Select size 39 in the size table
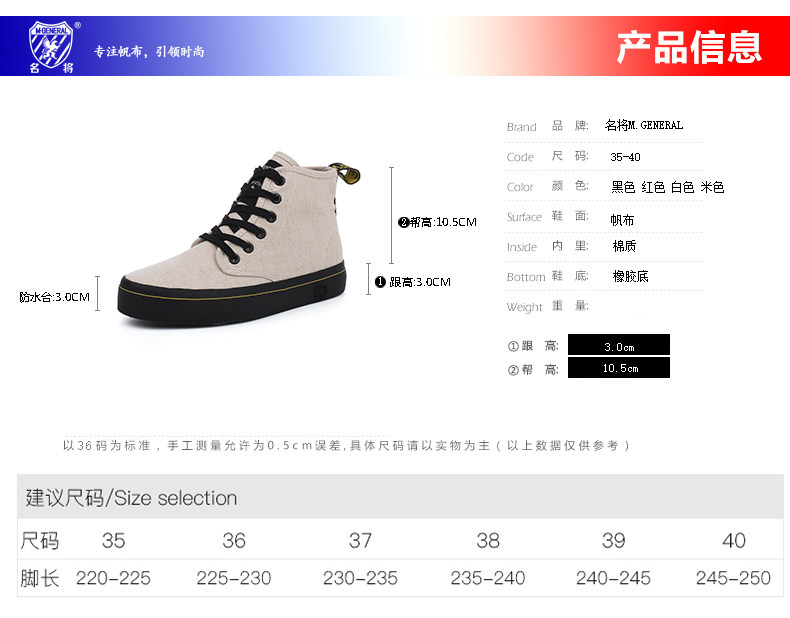 click(x=613, y=540)
